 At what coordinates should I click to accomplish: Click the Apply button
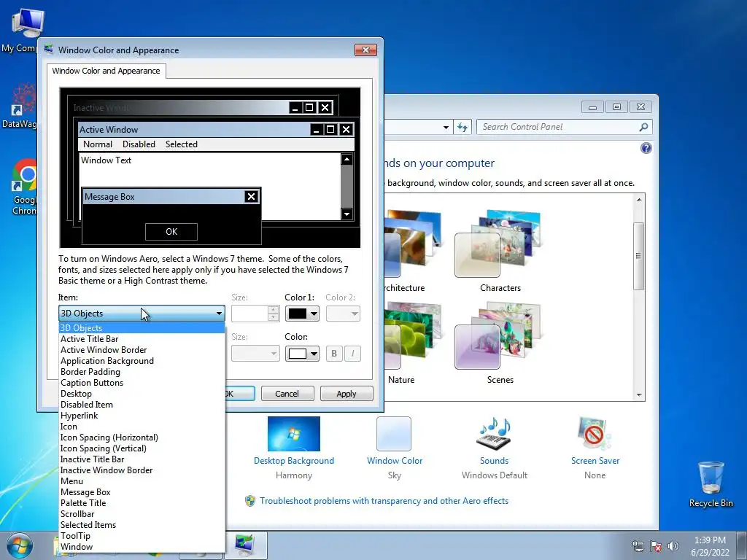click(x=347, y=394)
